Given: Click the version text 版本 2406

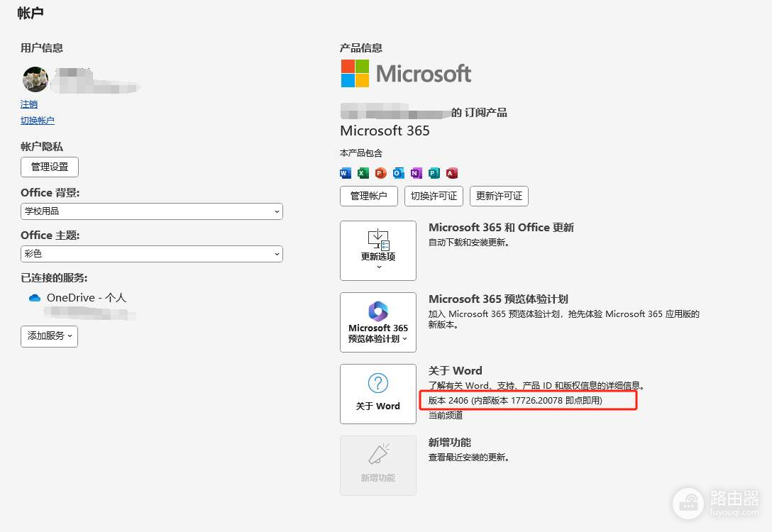Looking at the screenshot, I should tap(515, 401).
